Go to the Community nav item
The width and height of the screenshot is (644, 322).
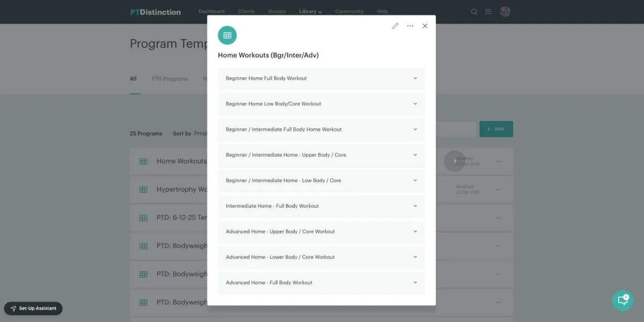349,11
